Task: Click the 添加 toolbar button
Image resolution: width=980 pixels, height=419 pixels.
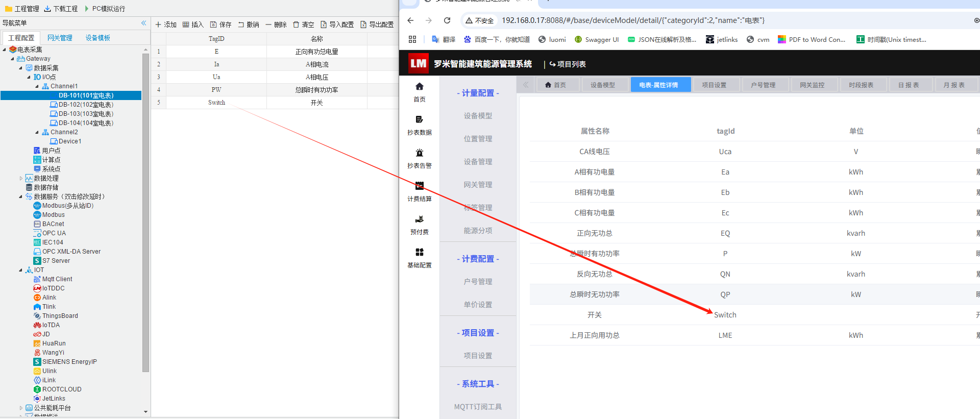Action: pos(166,24)
